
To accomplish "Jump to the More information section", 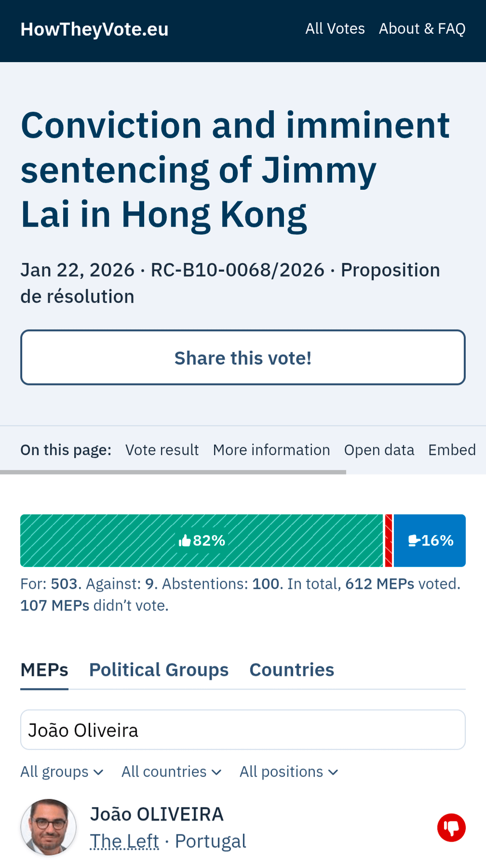I will click(271, 450).
